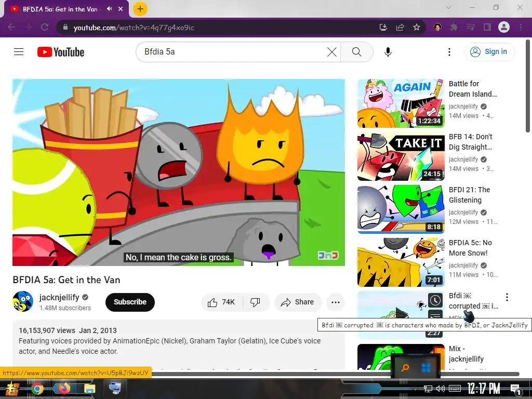Start voice search with the microphone
The width and height of the screenshot is (532, 399).
click(x=388, y=52)
